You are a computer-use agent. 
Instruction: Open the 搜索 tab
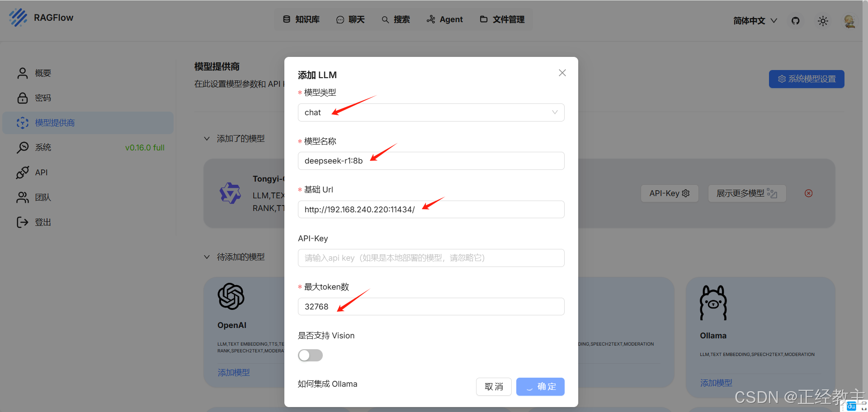[396, 19]
